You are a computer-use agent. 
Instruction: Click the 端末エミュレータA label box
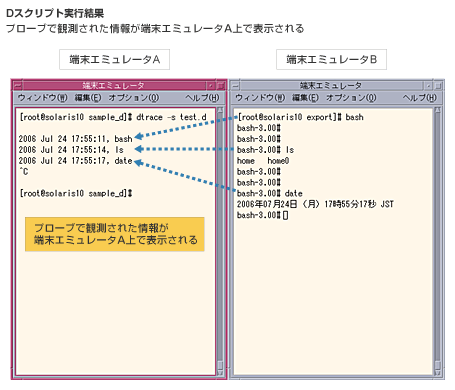[114, 60]
